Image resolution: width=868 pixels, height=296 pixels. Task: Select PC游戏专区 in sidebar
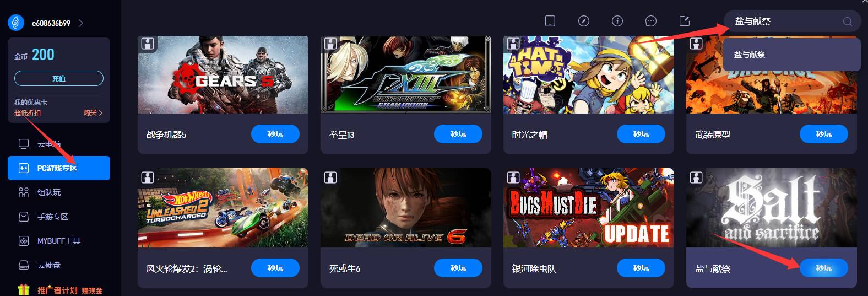pos(59,168)
